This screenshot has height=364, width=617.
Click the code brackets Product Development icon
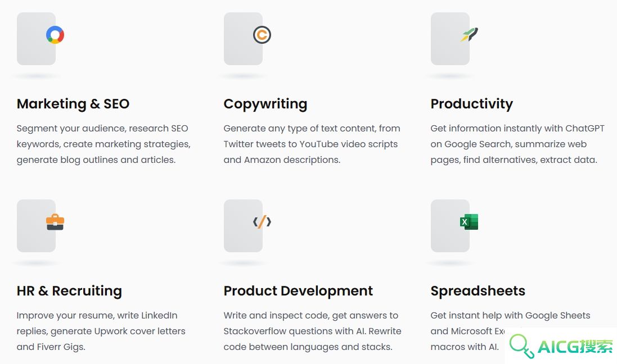(262, 222)
